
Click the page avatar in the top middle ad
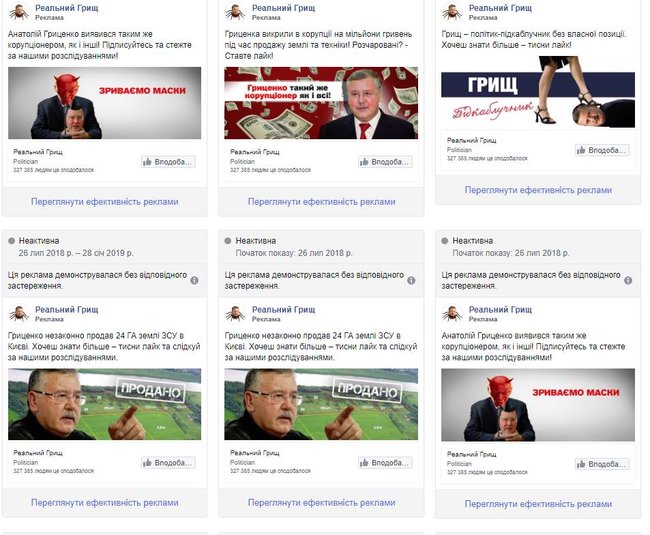point(235,12)
